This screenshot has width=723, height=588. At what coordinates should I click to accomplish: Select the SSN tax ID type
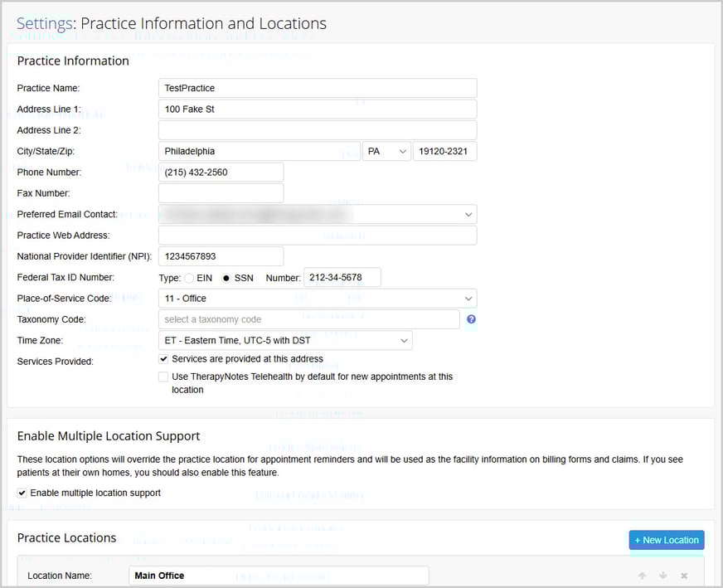[226, 278]
